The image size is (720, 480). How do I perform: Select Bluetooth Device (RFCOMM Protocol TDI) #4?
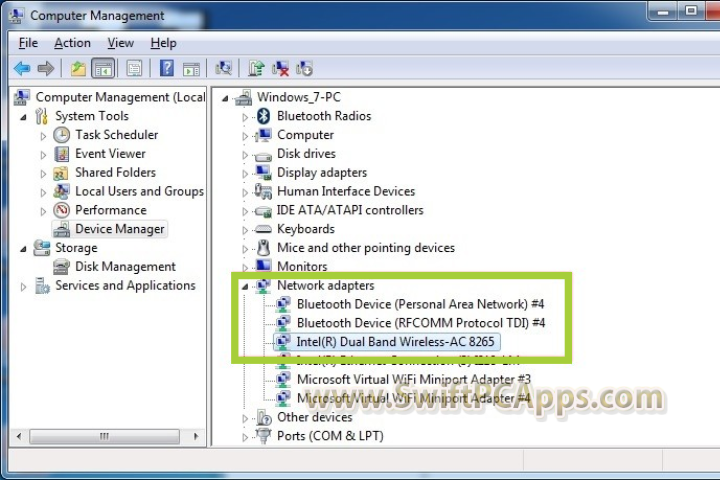421,323
